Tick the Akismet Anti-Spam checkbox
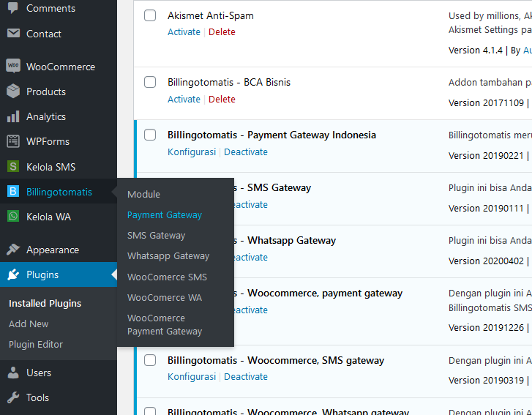The width and height of the screenshot is (532, 415). (x=150, y=15)
